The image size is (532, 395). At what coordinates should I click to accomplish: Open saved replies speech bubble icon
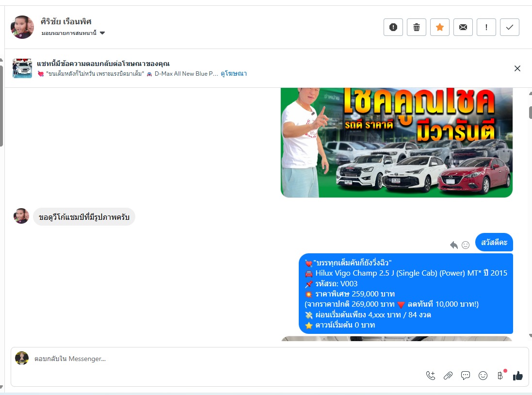pos(466,375)
